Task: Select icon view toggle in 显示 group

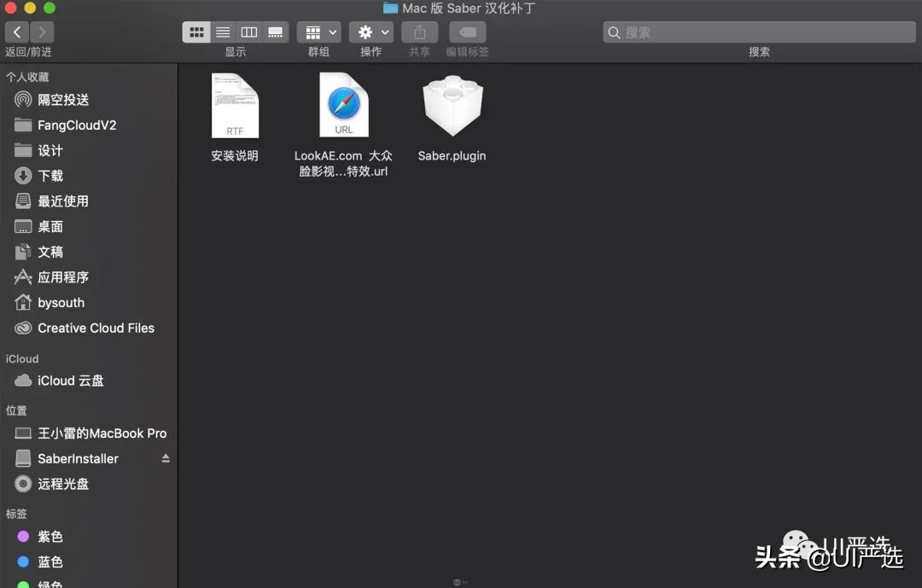Action: (x=196, y=32)
